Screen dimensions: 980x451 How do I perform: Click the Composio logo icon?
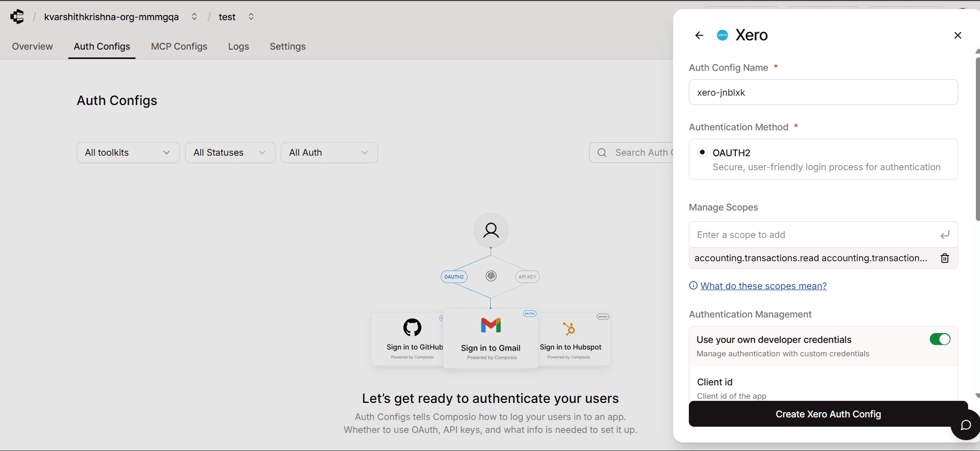(x=17, y=17)
